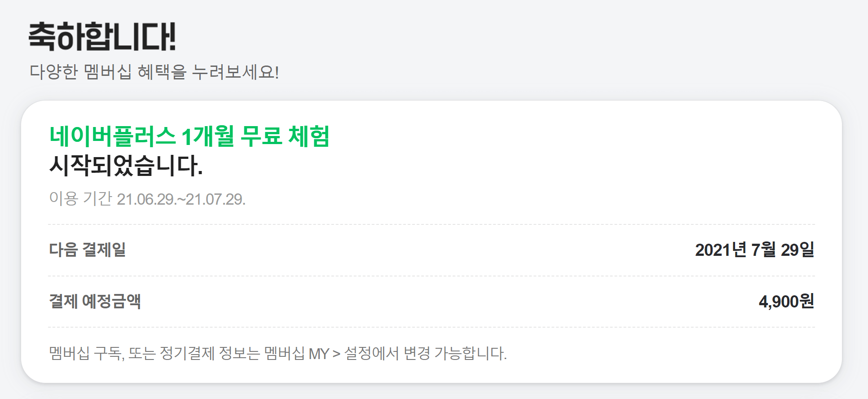This screenshot has width=868, height=399.
Task: Click the 무료 체험 words in title
Action: click(285, 136)
